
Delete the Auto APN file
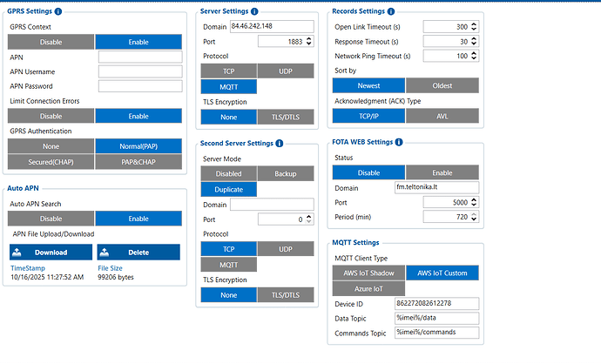click(138, 253)
